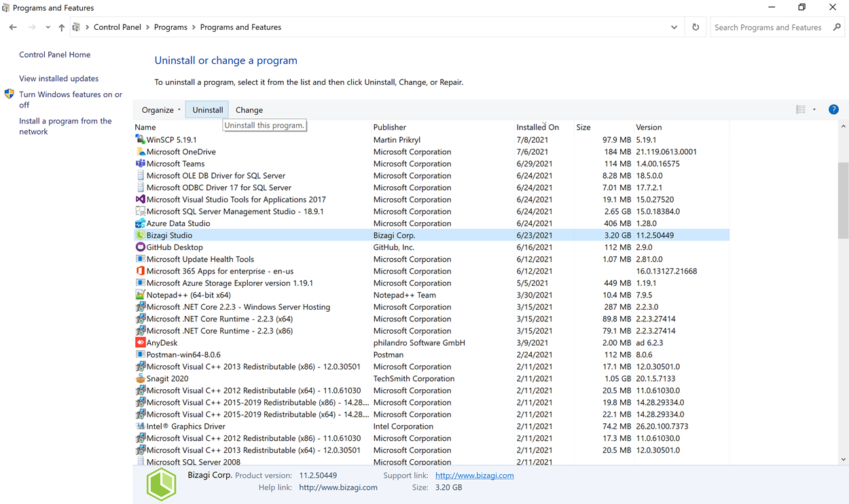Click the Intel Graphics Driver icon
Viewport: 849px width, 504px height.
[x=140, y=426]
